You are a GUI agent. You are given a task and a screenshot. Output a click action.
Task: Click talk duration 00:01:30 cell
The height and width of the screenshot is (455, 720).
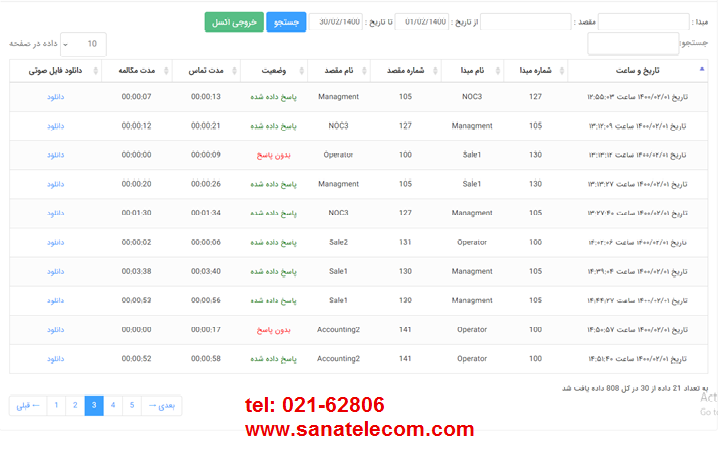point(136,213)
